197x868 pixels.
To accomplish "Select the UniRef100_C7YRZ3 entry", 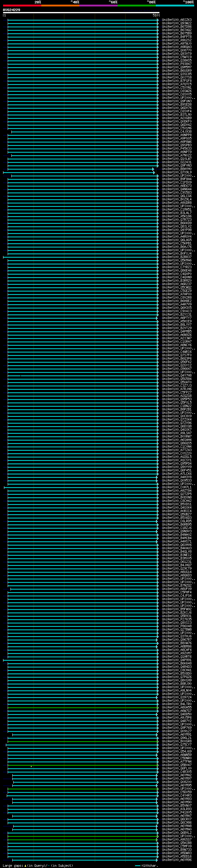I will pyautogui.click(x=177, y=267).
